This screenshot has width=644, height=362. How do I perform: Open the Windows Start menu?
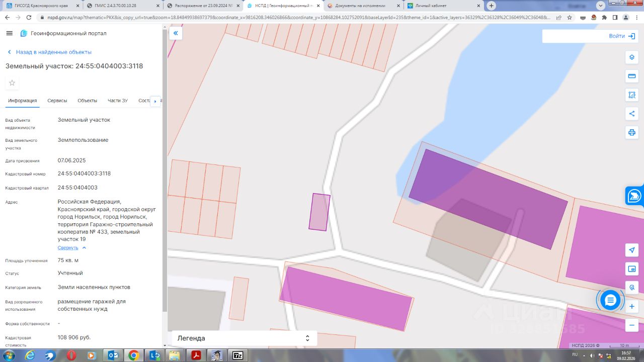point(9,355)
